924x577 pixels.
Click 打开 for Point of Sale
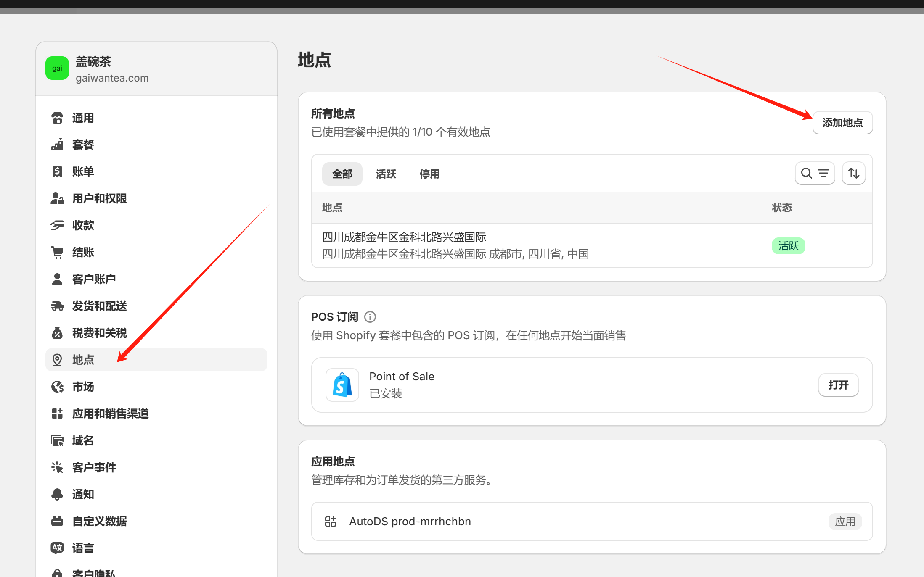pos(838,385)
